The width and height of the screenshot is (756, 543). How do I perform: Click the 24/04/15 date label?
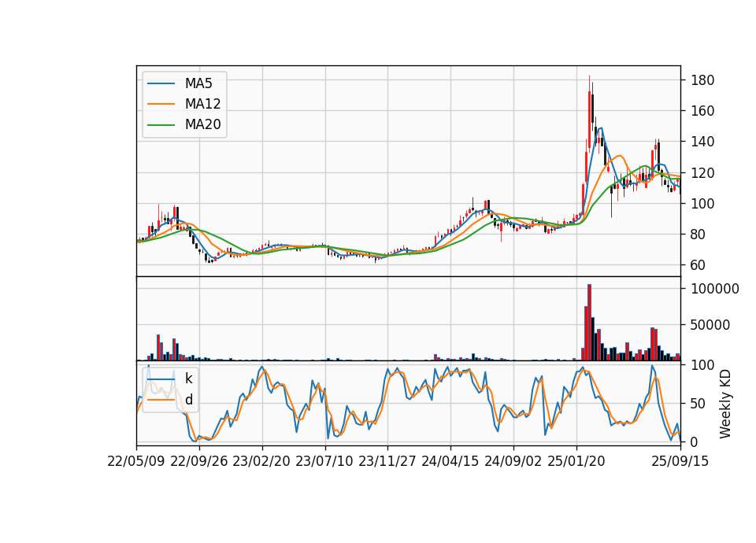pos(450,461)
